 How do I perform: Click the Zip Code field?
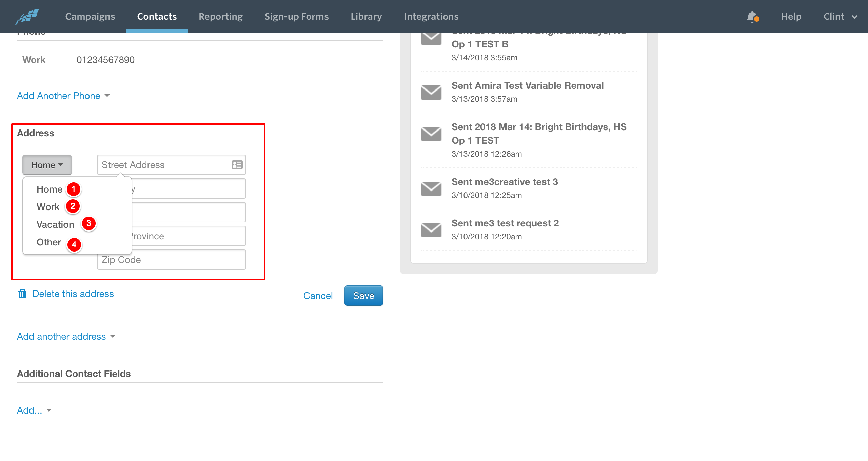pos(171,260)
